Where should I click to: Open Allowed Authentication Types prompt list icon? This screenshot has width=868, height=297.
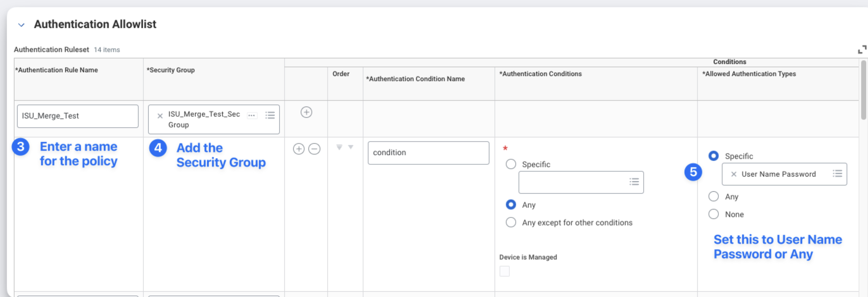tap(837, 174)
